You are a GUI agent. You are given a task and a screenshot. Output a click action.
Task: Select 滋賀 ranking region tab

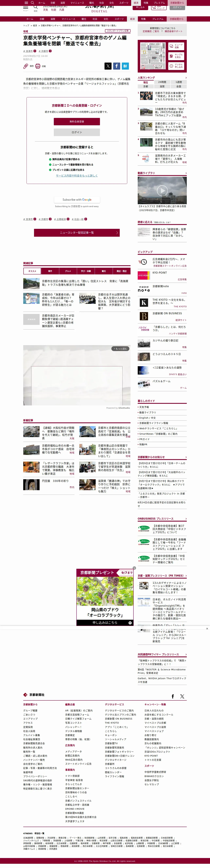coord(162,86)
